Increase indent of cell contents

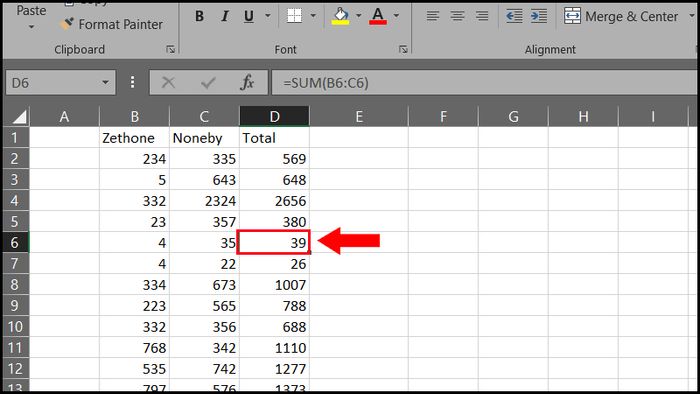point(539,17)
